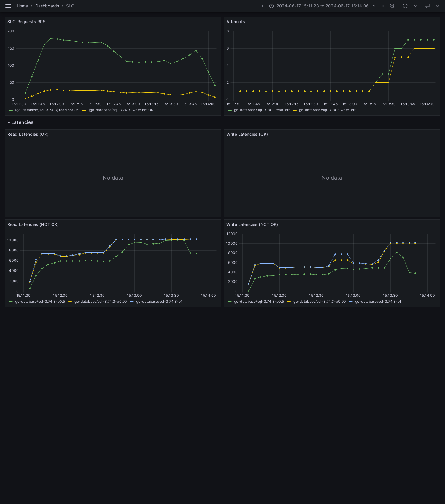Viewport: 445px width, 504px height.
Task: Shift time range forward arrow
Action: (x=383, y=6)
